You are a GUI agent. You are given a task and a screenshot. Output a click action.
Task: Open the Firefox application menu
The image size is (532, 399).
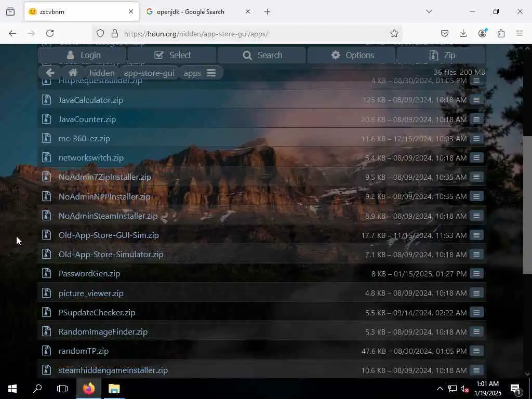coord(520,33)
